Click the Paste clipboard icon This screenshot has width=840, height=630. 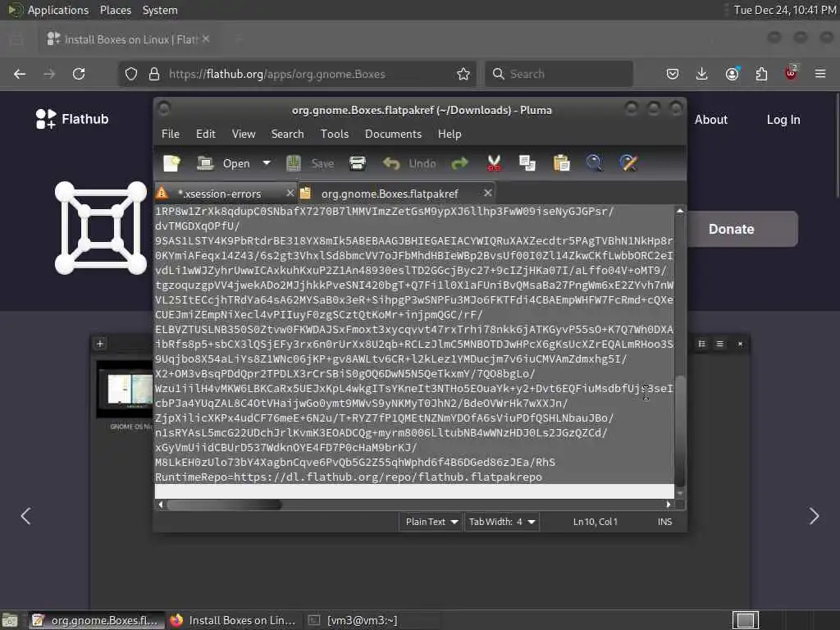[561, 163]
